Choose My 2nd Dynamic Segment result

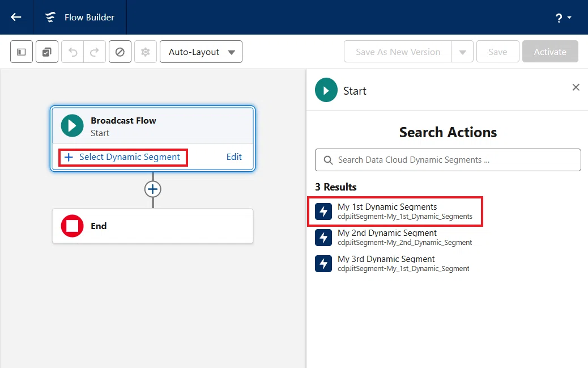point(395,238)
